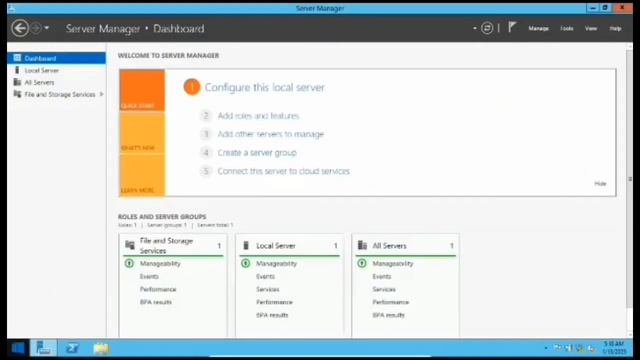Open BPA results in File and Storage tile
This screenshot has height=360, width=640.
coord(156,302)
